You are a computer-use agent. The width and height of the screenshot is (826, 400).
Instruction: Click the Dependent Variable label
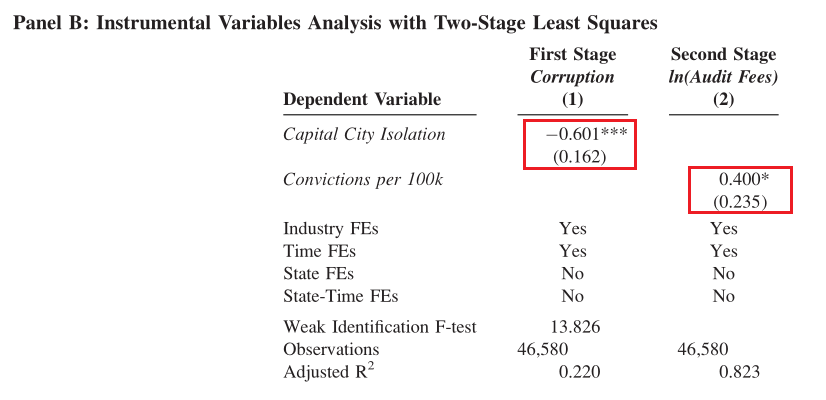click(x=362, y=99)
